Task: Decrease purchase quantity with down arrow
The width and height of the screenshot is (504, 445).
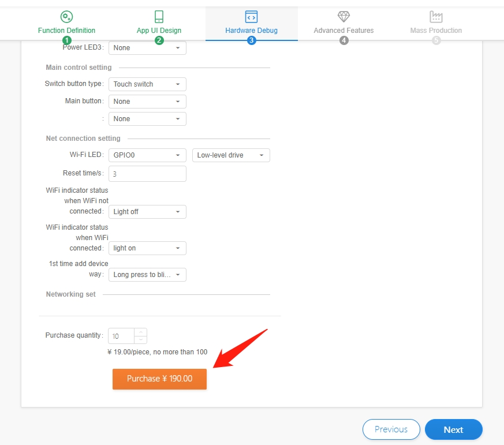Action: (x=140, y=339)
